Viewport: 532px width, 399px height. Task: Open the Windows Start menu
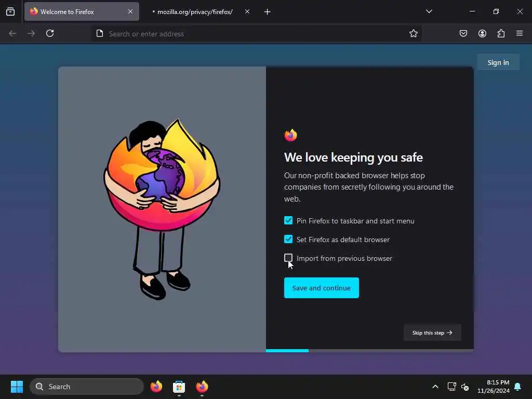(x=17, y=387)
